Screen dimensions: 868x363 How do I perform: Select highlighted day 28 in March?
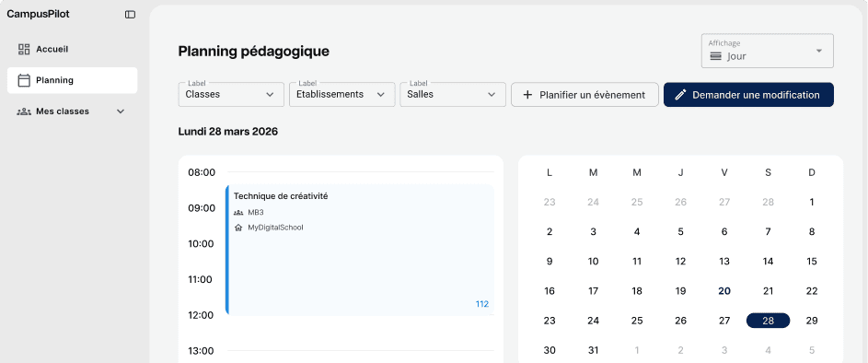coord(768,321)
